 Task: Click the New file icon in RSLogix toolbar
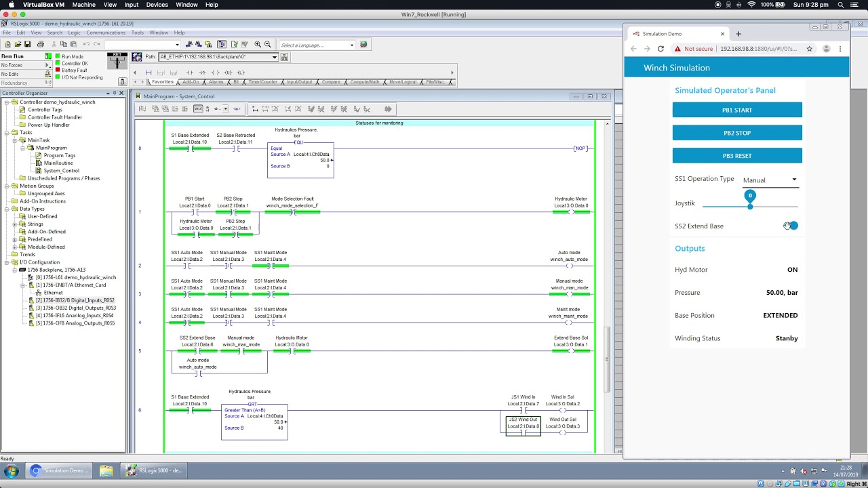pyautogui.click(x=8, y=44)
